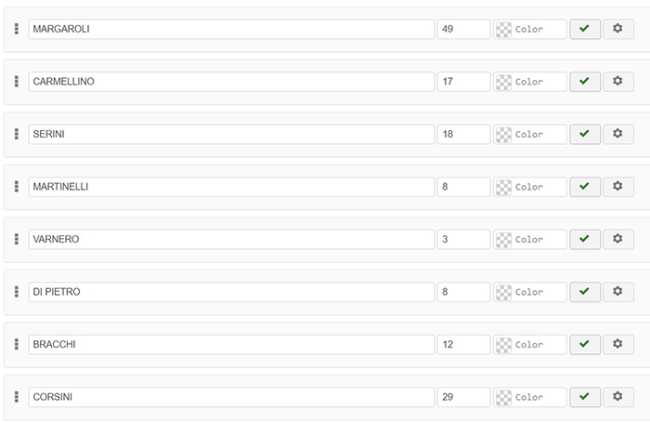Open SERINI row settings gear
Screen dimensions: 650x423
[618, 134]
